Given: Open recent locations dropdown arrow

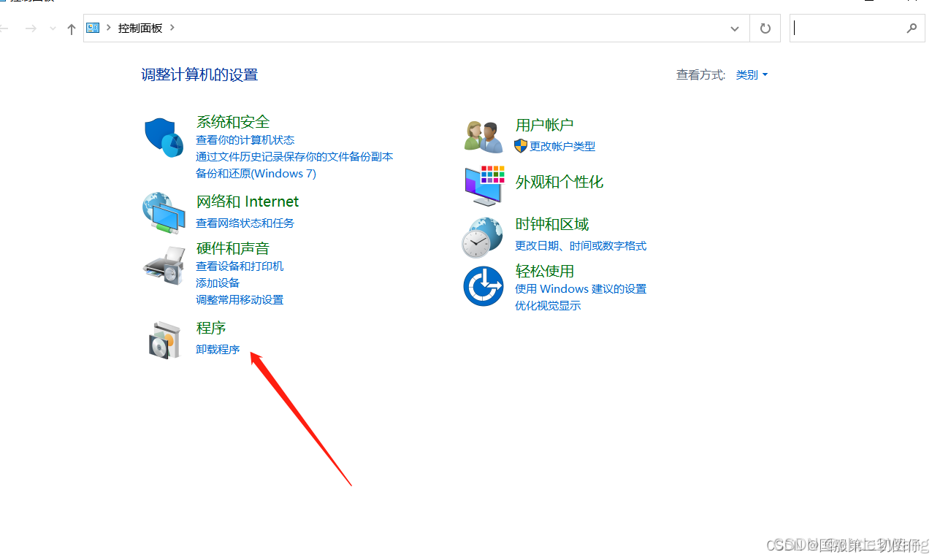Looking at the screenshot, I should click(x=53, y=28).
